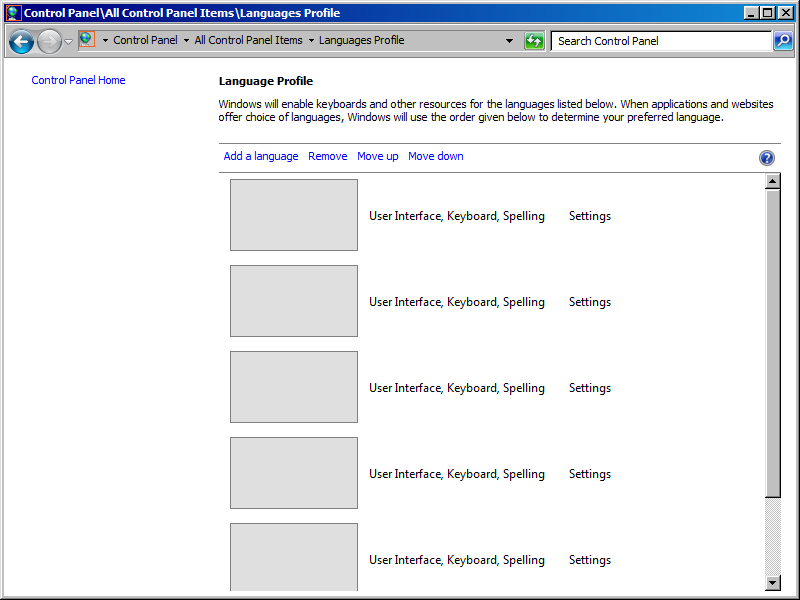Screen dimensions: 800x600
Task: Select Languages Profile in the breadcrumb bar
Action: coord(360,41)
